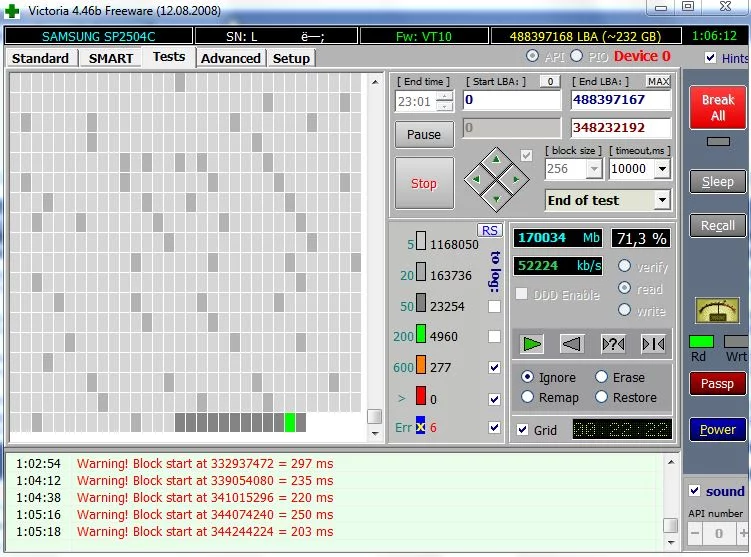
Task: Click block grid scrollbar up arrow
Action: coord(375,82)
